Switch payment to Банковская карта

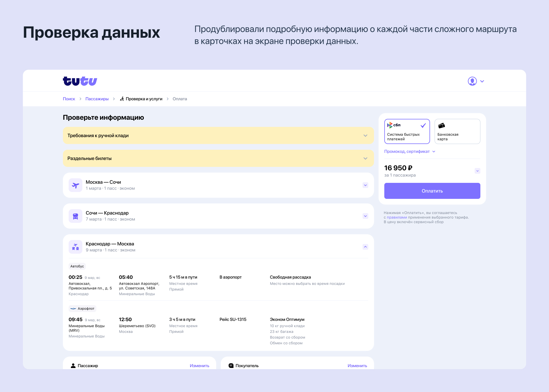coord(457,131)
